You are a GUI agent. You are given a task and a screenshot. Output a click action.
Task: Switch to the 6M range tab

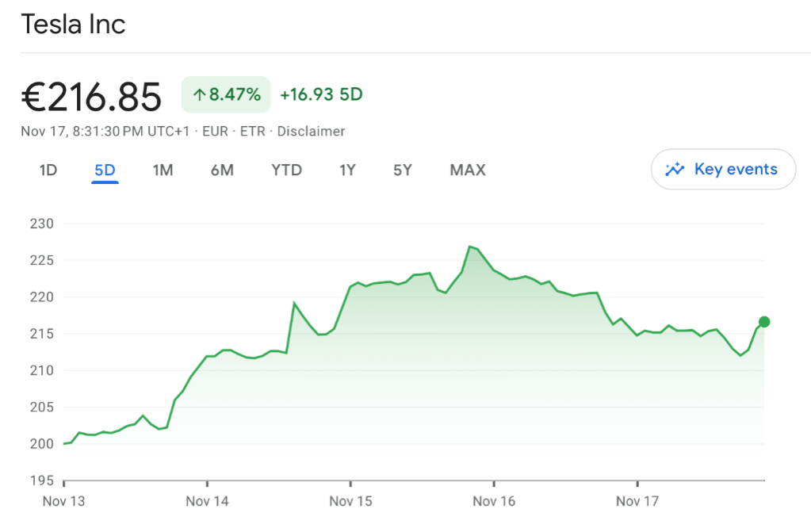pos(222,170)
